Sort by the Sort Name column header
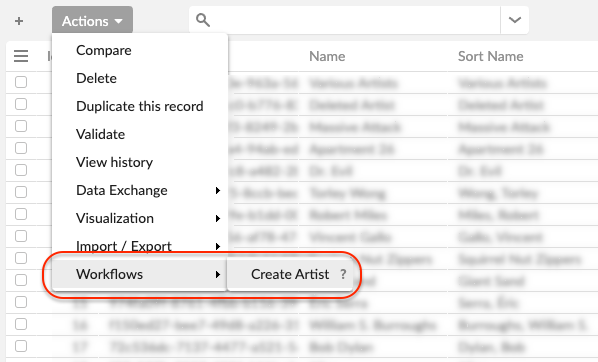 [x=490, y=56]
